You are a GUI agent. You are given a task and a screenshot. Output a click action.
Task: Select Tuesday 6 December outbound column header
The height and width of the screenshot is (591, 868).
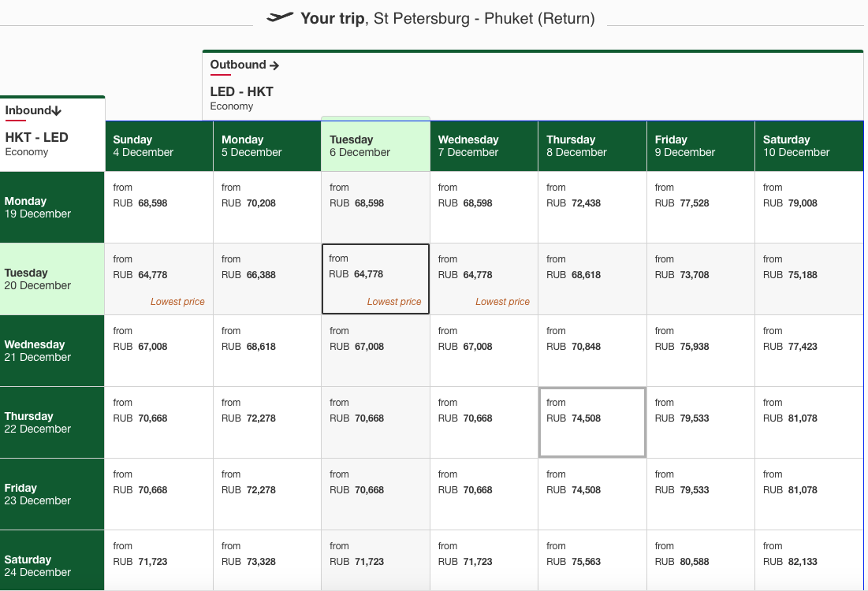[x=375, y=146]
